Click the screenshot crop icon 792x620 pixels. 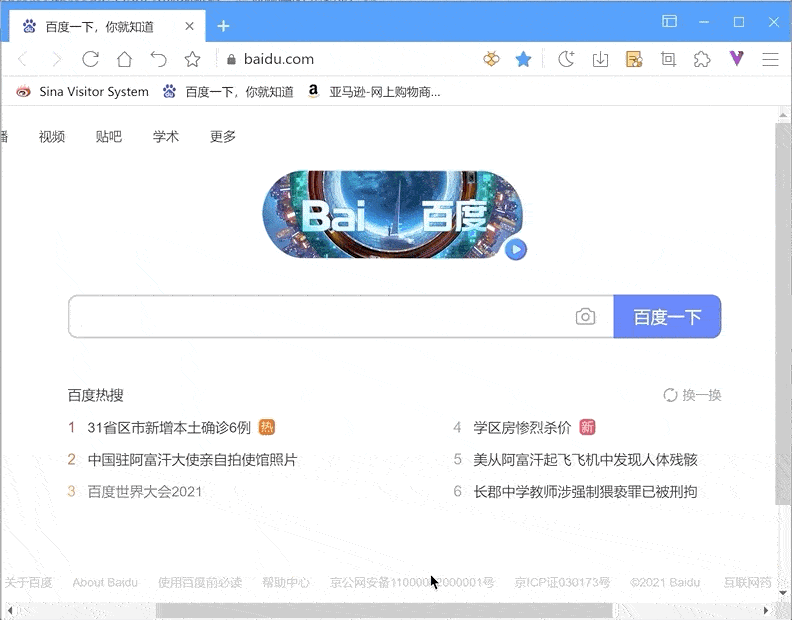(x=668, y=59)
